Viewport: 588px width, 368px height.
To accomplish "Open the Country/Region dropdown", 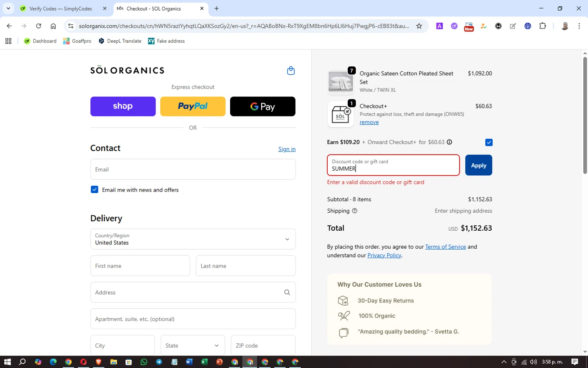I will [x=193, y=239].
